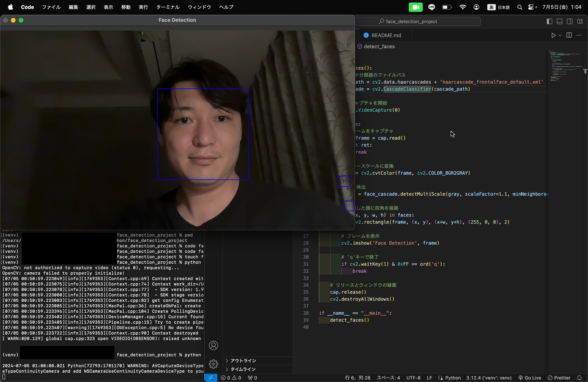588x382 pixels.
Task: Click the editor minimap thumbnail
Action: [566, 66]
